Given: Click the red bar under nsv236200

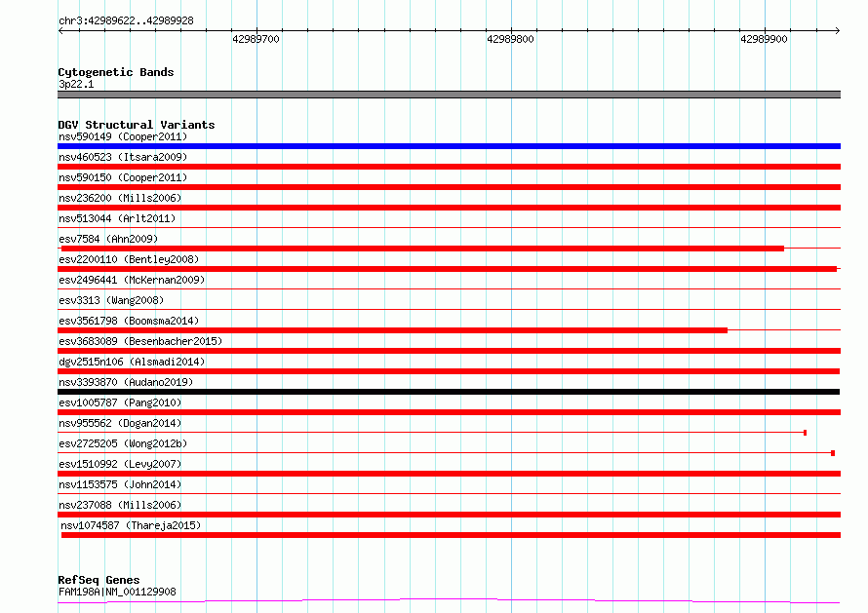Looking at the screenshot, I should click(x=449, y=208).
